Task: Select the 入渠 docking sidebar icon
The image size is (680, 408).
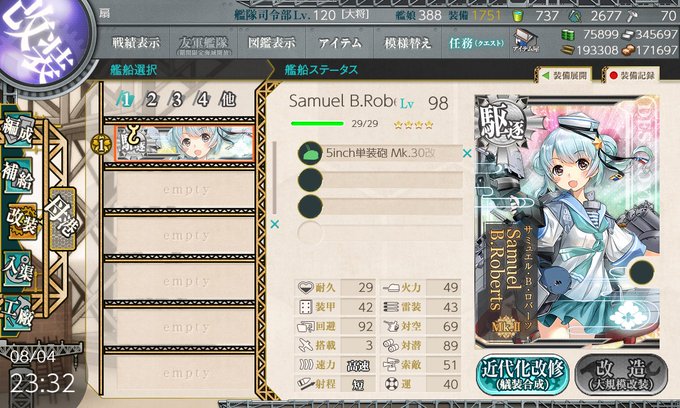Action: click(x=18, y=269)
